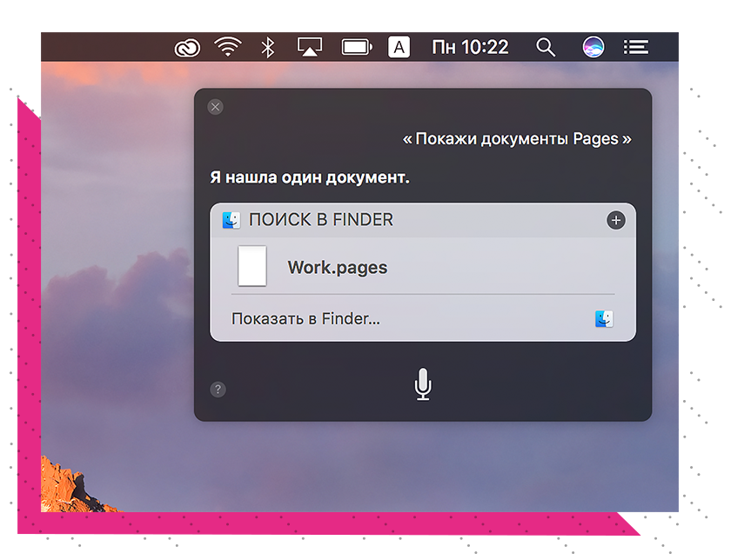Open the input source 'A' menu

(x=399, y=47)
